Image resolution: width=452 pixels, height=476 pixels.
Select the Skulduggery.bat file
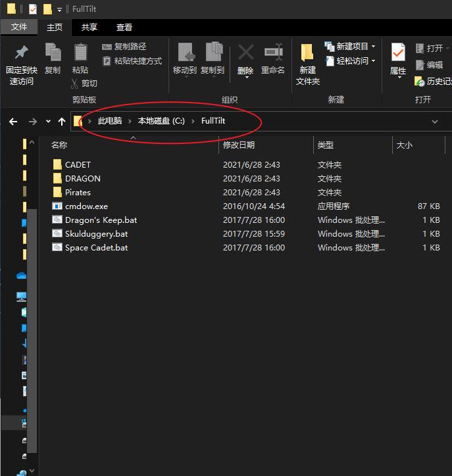[x=90, y=234]
